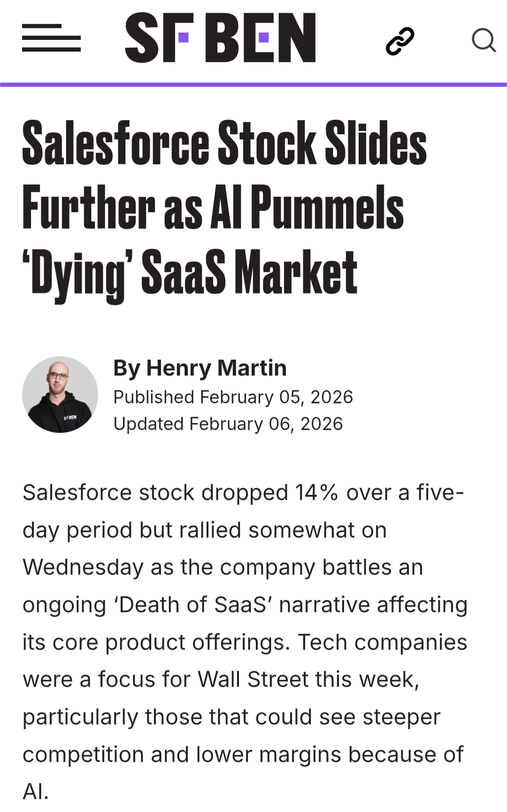Click the article headline about Salesforce stock
507x812 pixels.
tap(224, 207)
